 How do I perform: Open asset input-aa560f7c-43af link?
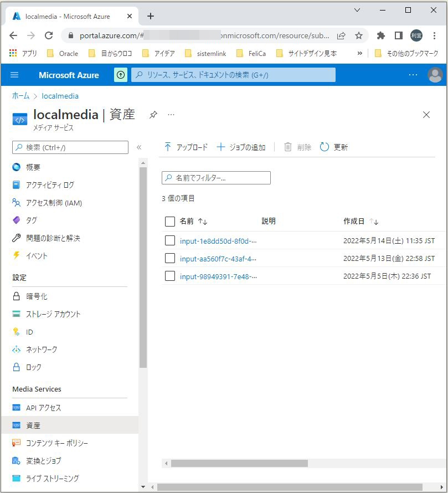218,259
